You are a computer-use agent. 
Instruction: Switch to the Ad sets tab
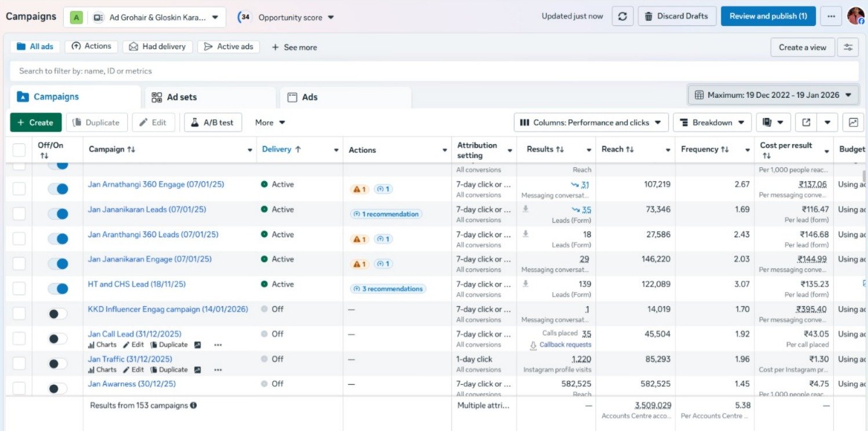[x=174, y=97]
